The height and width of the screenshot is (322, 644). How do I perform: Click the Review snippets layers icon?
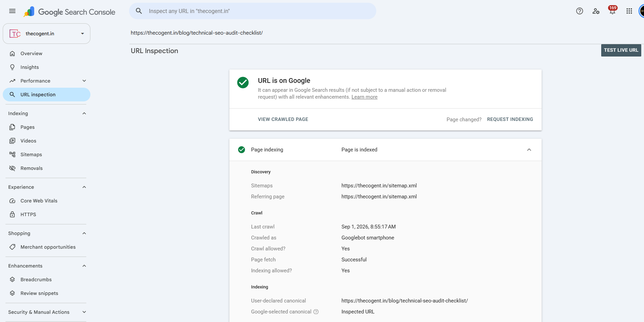pos(12,293)
